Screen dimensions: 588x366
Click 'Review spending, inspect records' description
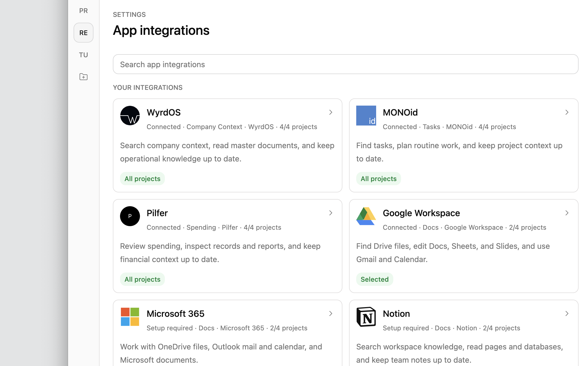point(220,253)
